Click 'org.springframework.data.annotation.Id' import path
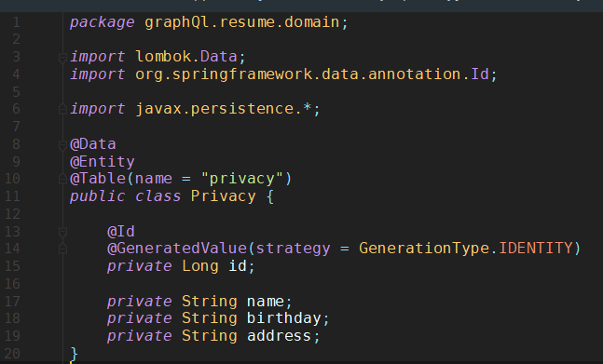This screenshot has height=364, width=603. [312, 74]
